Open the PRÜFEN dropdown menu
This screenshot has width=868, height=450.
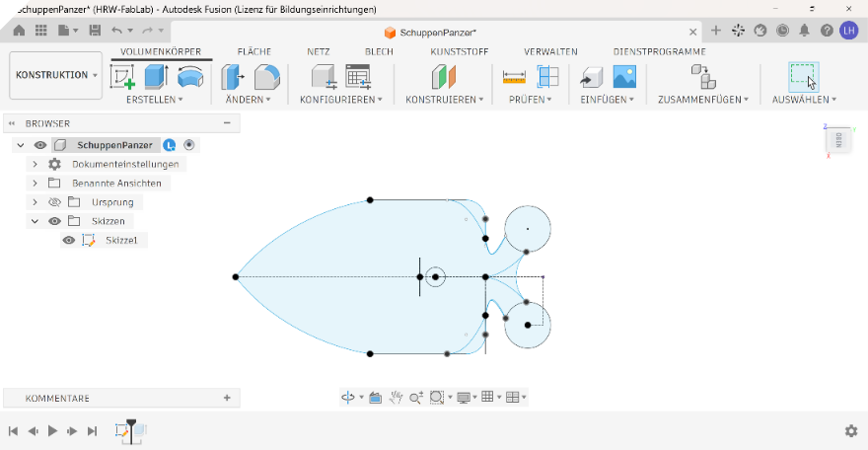click(x=531, y=99)
